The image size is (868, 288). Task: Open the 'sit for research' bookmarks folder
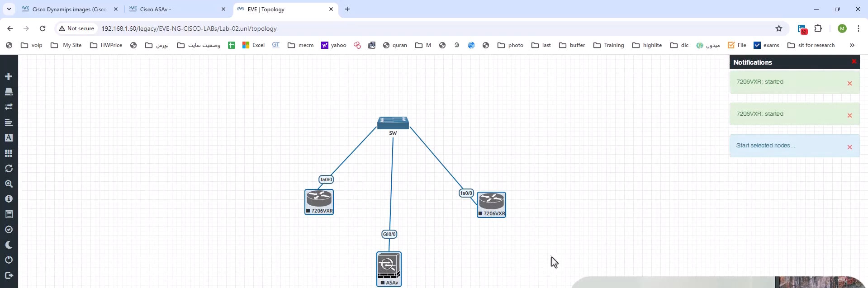pyautogui.click(x=811, y=45)
